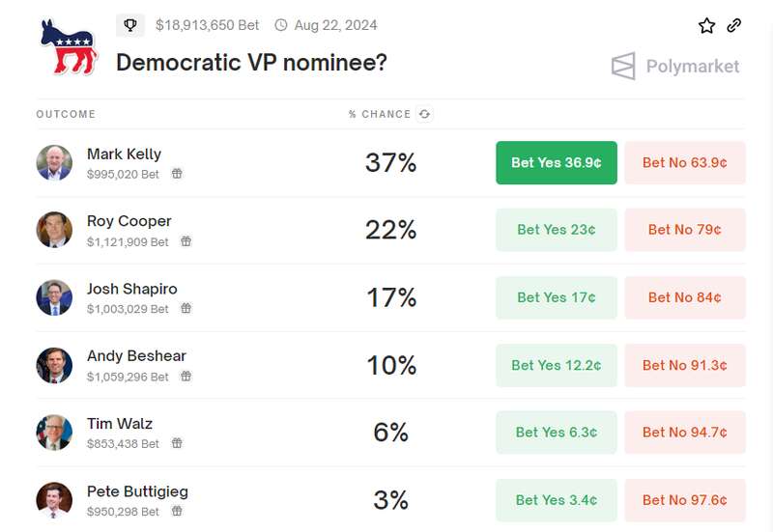Click the Polymarket logo

coord(675,66)
